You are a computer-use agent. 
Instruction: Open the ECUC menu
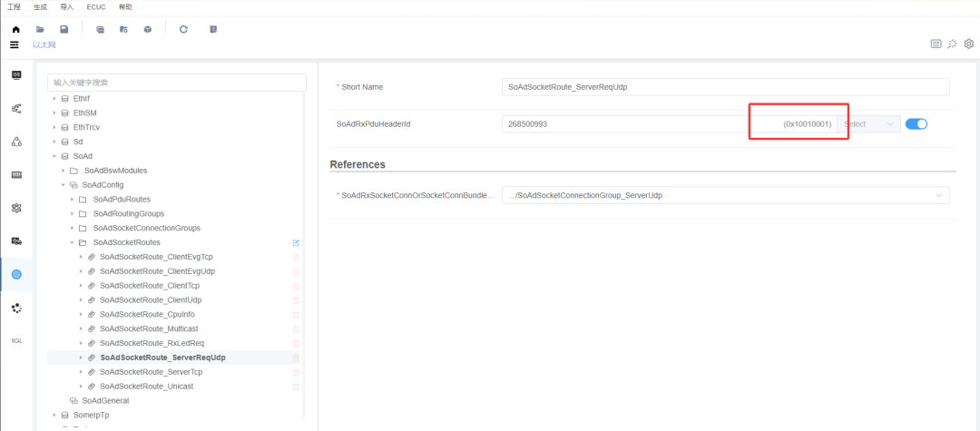(x=96, y=7)
